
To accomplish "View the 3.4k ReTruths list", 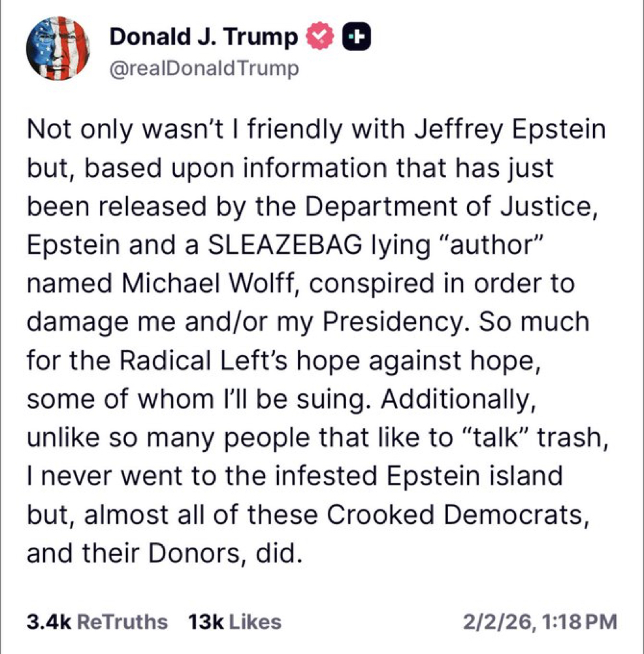I will 97,621.
